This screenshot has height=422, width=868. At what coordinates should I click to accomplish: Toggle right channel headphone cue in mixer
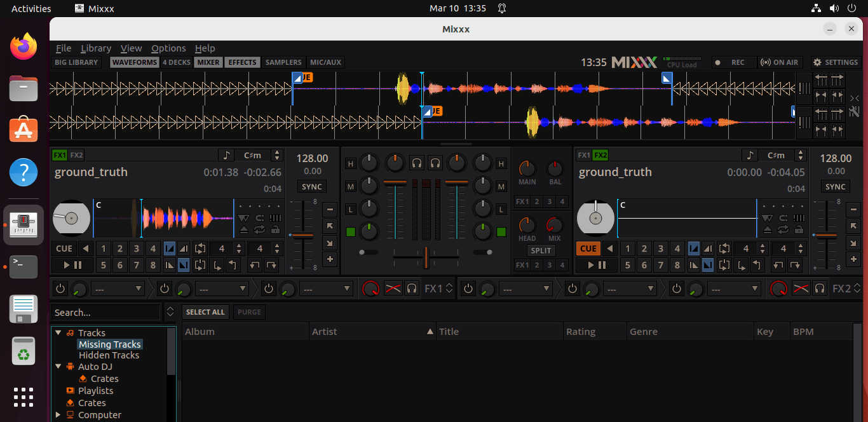(x=435, y=163)
